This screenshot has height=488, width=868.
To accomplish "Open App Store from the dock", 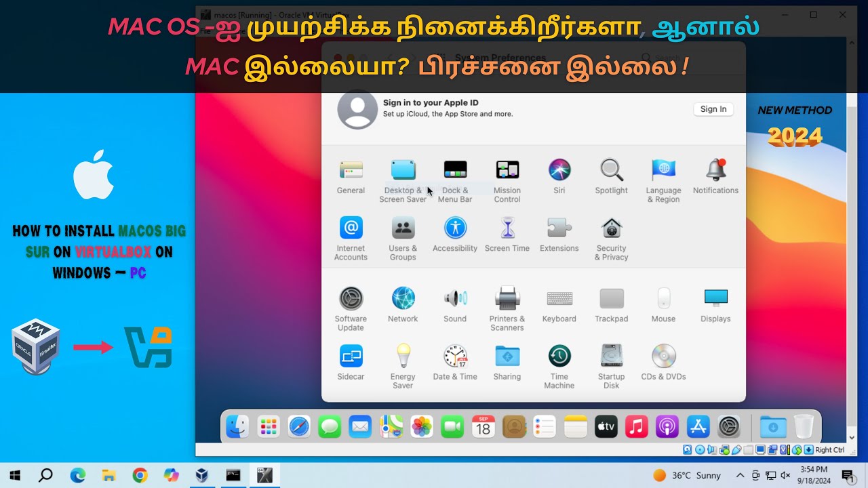I will (x=698, y=427).
